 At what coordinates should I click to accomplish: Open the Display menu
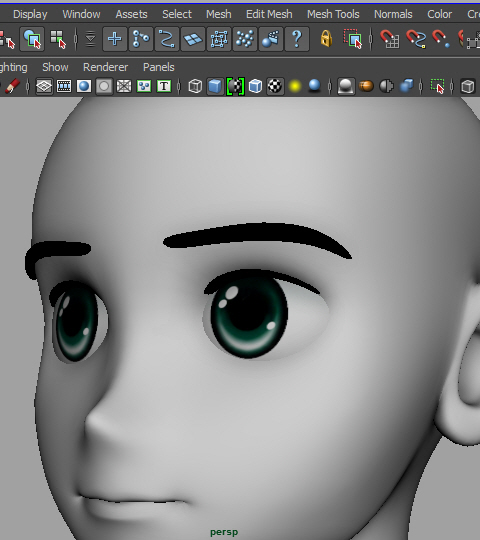pos(30,14)
